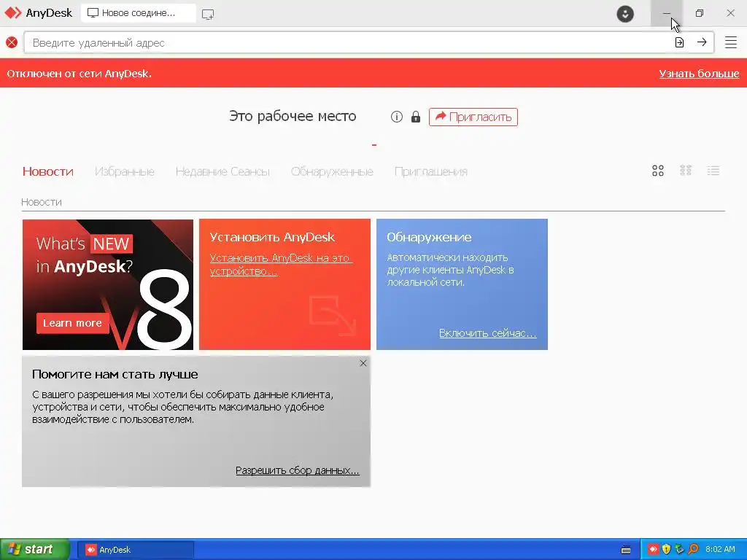Screen dimensions: 747x560
Task: Click 'Установить AnyDesk на это устройство…' link
Action: click(x=281, y=264)
